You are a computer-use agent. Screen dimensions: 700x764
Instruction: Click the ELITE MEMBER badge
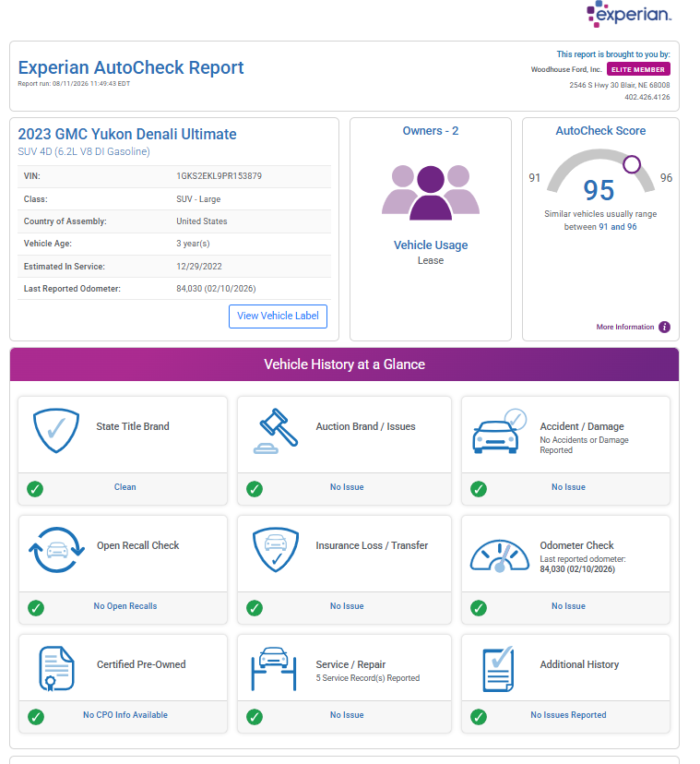pyautogui.click(x=638, y=69)
